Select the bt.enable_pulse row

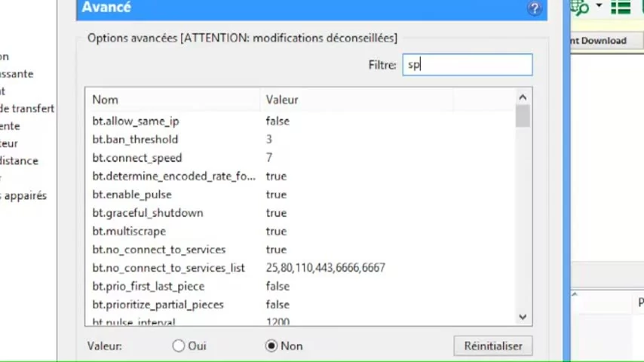tap(300, 195)
